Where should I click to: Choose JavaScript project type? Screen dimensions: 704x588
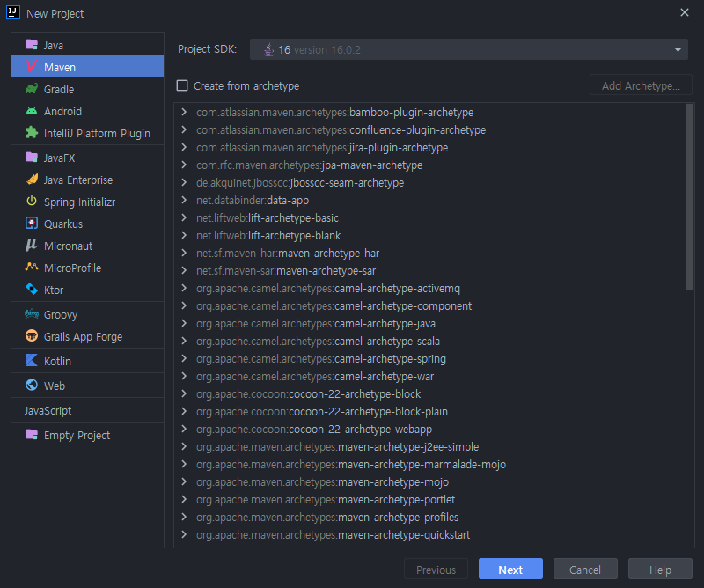48,410
